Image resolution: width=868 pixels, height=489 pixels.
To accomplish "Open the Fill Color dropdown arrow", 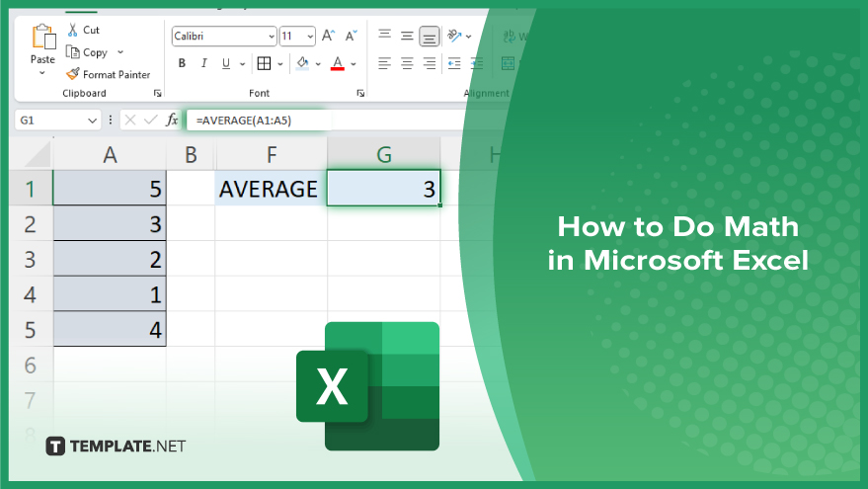I will pyautogui.click(x=318, y=64).
